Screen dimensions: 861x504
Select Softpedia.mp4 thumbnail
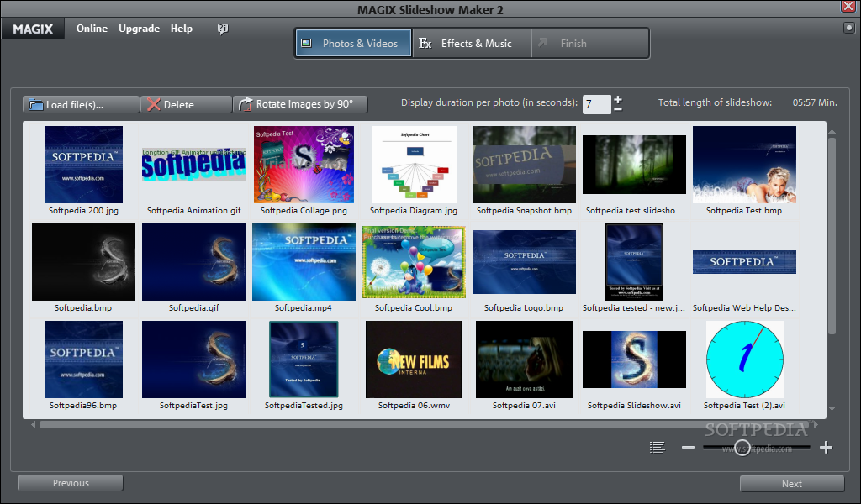[304, 262]
